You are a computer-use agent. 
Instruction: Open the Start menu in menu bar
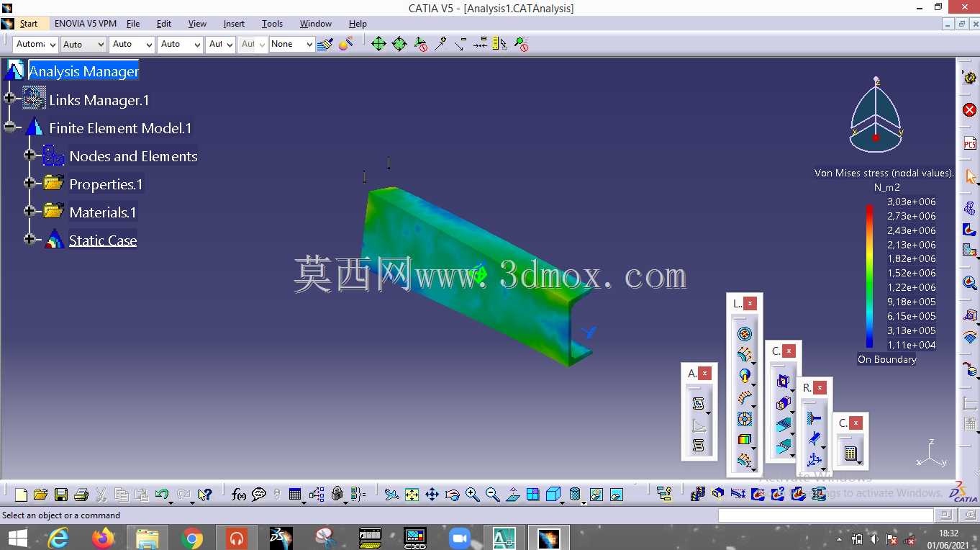pyautogui.click(x=29, y=24)
